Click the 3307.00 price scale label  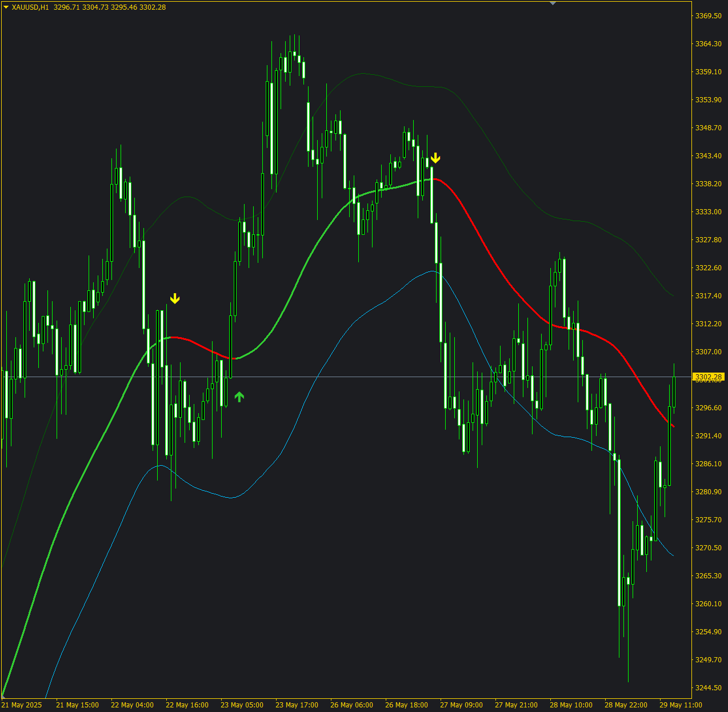(708, 352)
